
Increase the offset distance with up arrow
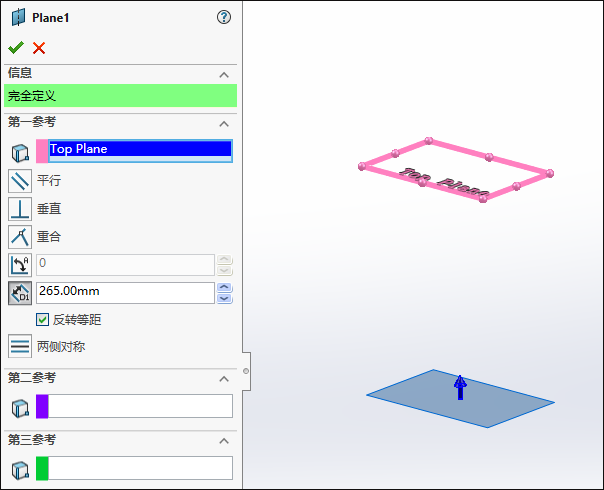(225, 287)
